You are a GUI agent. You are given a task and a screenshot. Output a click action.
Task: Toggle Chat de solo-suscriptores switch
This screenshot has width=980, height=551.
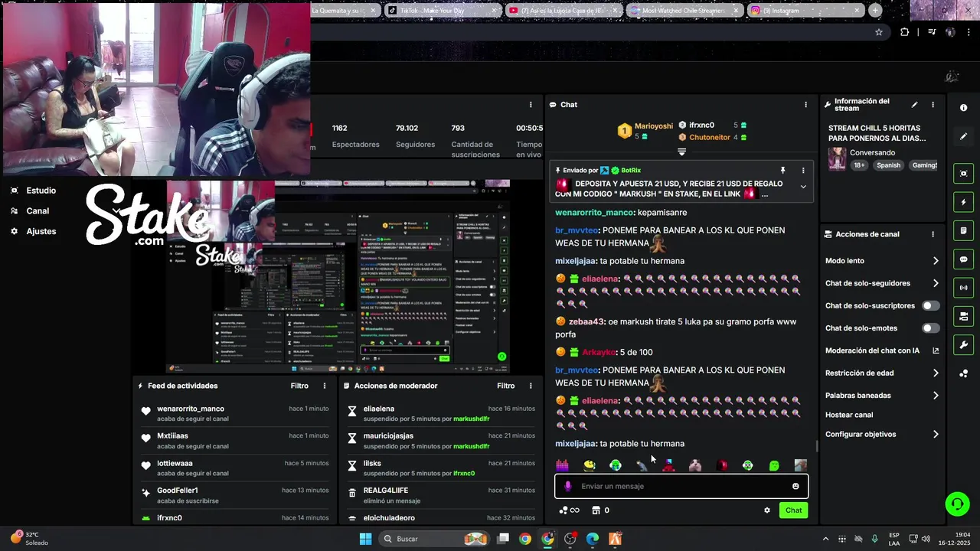930,305
